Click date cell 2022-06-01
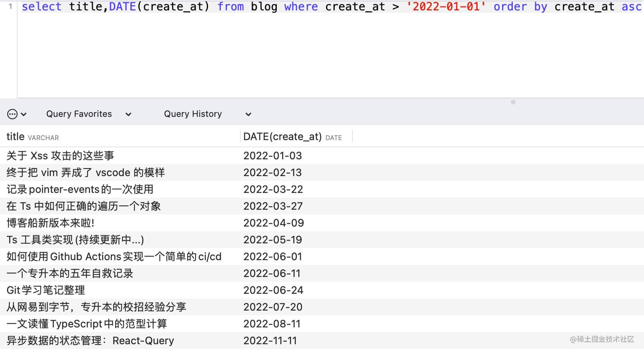 [273, 257]
